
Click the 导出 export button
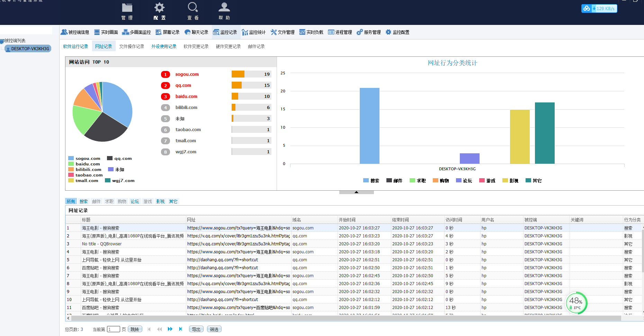coord(196,329)
